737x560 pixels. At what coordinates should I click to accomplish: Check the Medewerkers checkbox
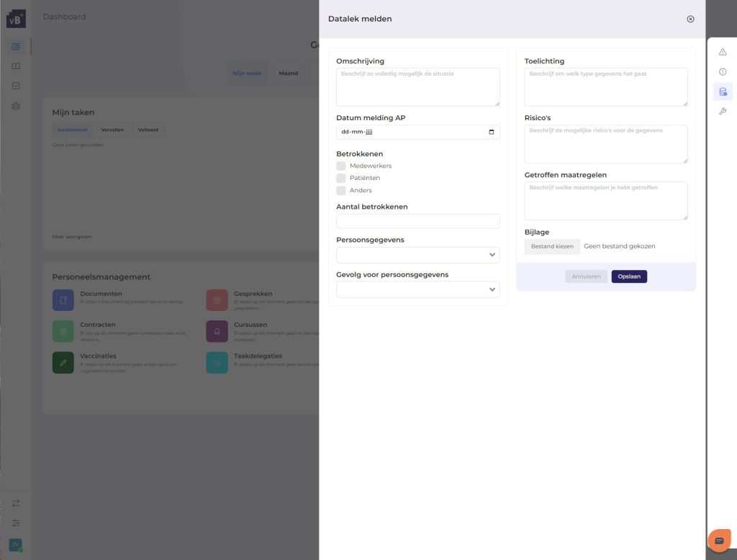(341, 166)
